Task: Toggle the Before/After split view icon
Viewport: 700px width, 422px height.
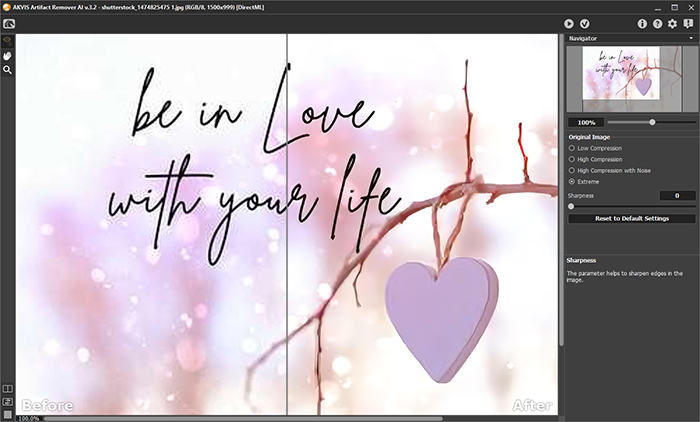Action: point(7,389)
